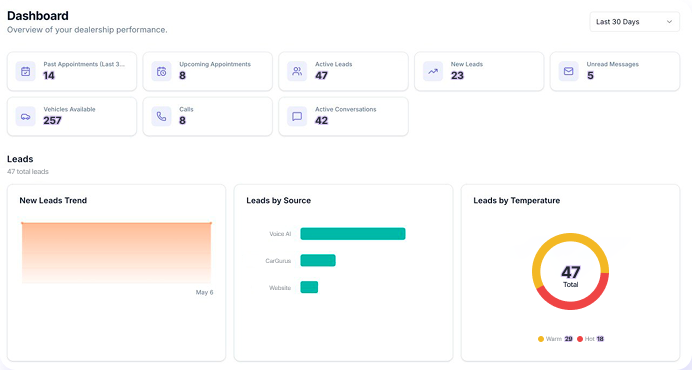
Task: Click the CarGurus bar in Leads by Source
Action: pyautogui.click(x=318, y=261)
